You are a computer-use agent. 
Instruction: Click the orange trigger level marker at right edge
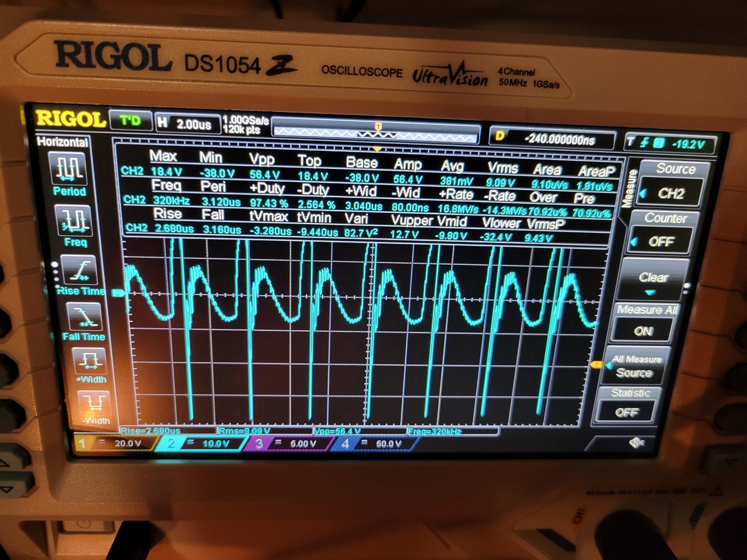(596, 365)
